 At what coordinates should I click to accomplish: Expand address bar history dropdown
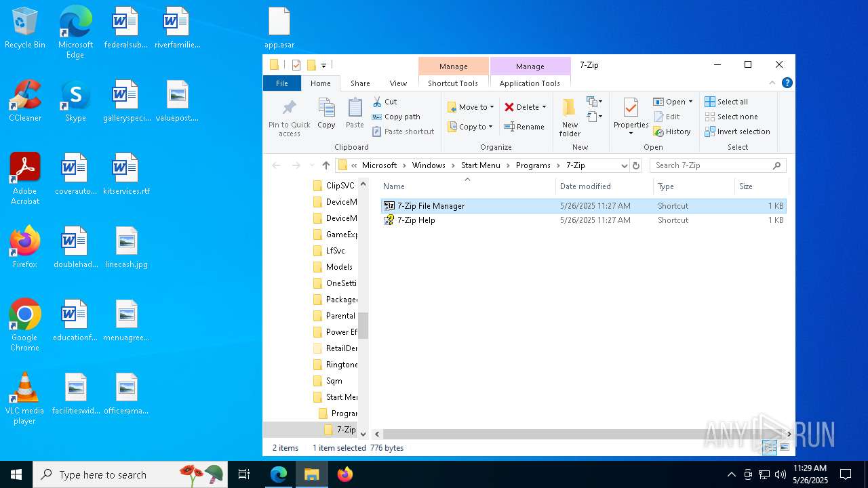(624, 165)
